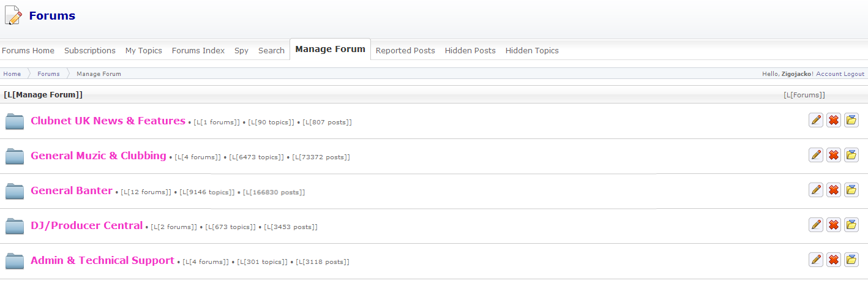Switch to the Subscriptions tab

pos(90,51)
